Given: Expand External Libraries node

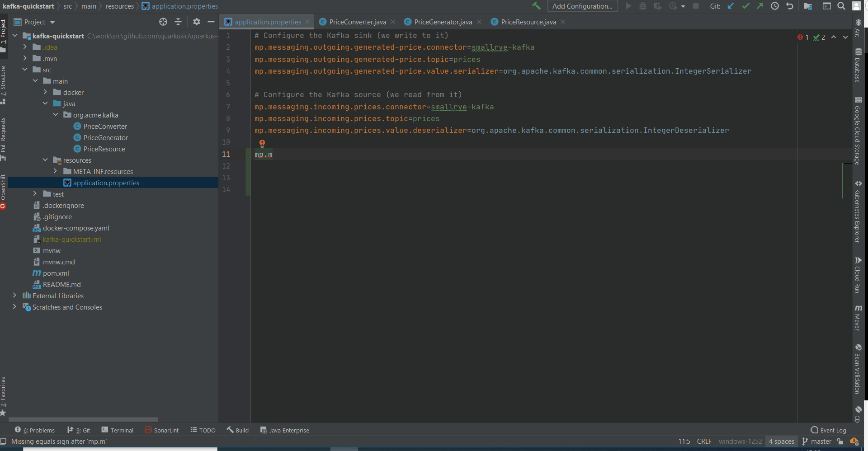Looking at the screenshot, I should click(x=14, y=296).
